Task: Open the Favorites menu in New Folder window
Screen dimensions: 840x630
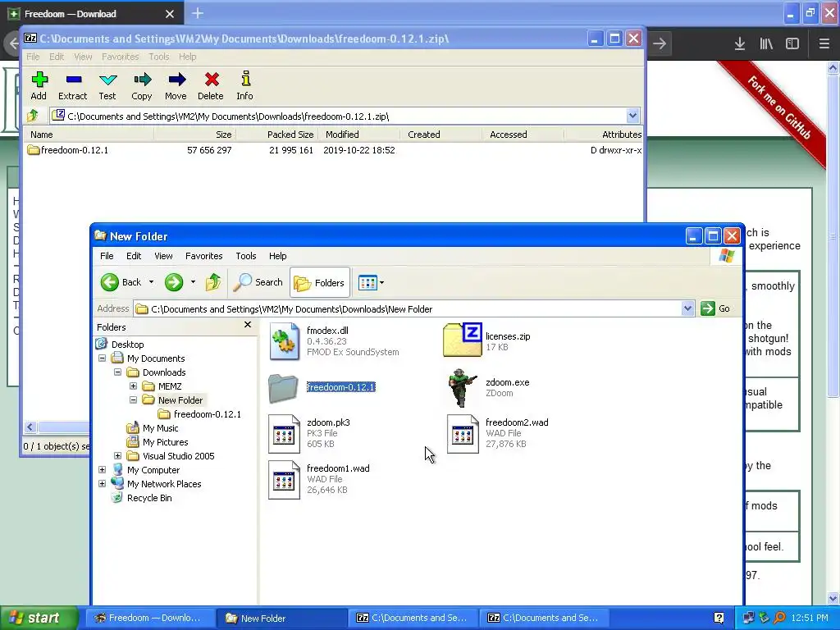Action: pos(203,256)
